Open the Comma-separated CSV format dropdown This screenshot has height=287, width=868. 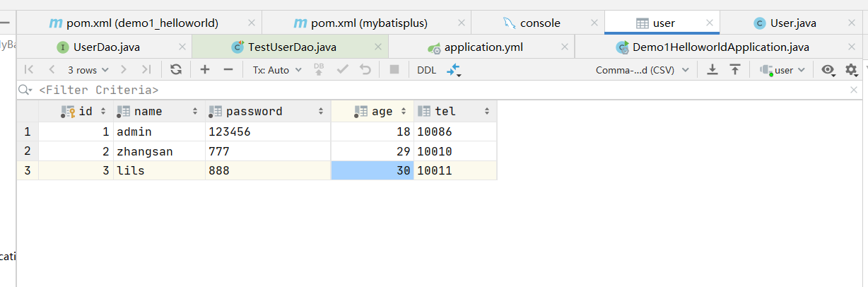(x=642, y=70)
